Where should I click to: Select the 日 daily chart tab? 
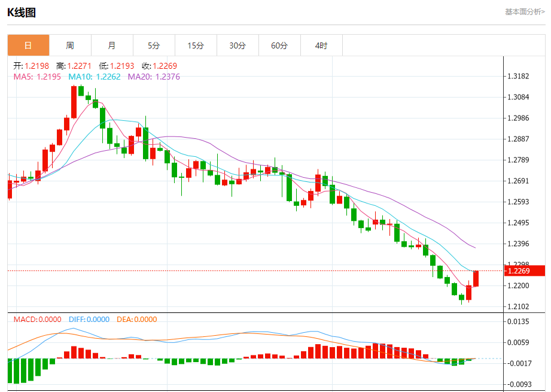pyautogui.click(x=28, y=45)
